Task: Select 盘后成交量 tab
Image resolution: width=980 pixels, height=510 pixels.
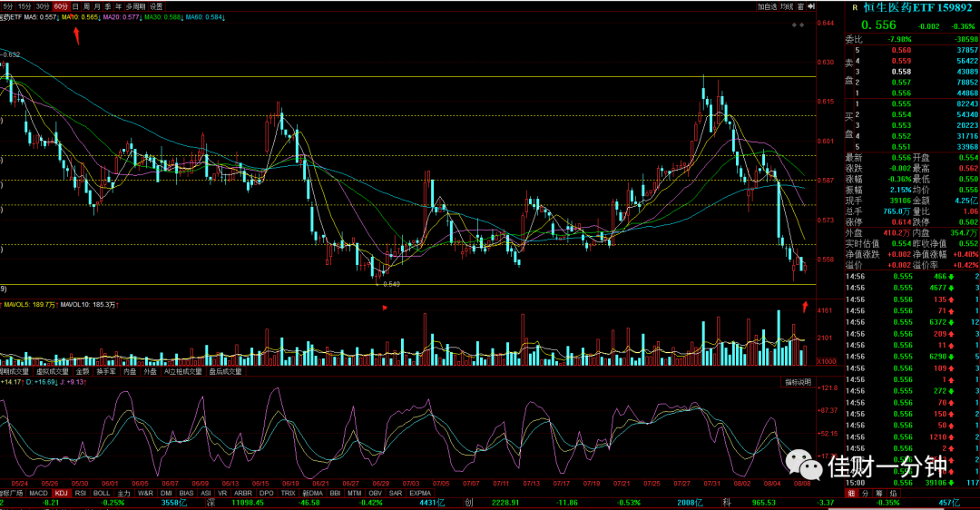Action: pos(225,371)
